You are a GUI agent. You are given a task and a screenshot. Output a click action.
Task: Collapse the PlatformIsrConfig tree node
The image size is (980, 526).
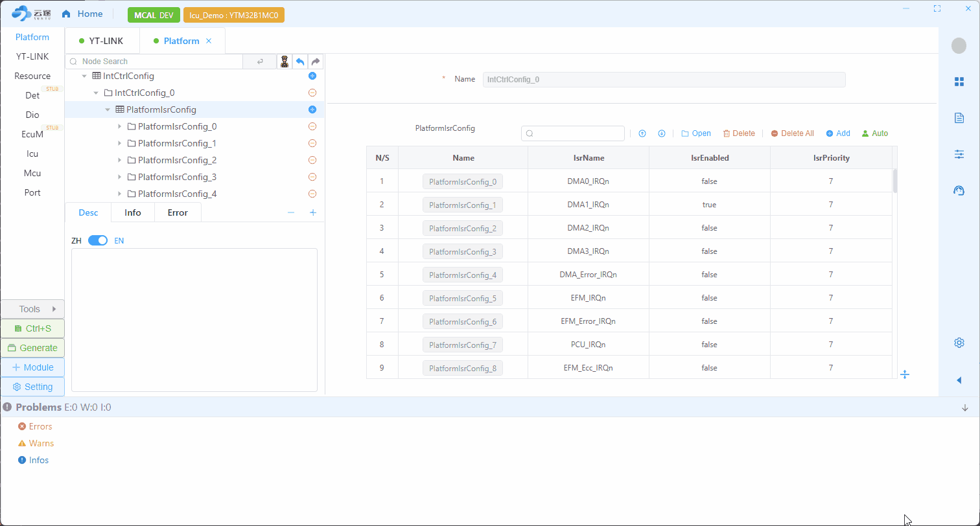coord(108,110)
